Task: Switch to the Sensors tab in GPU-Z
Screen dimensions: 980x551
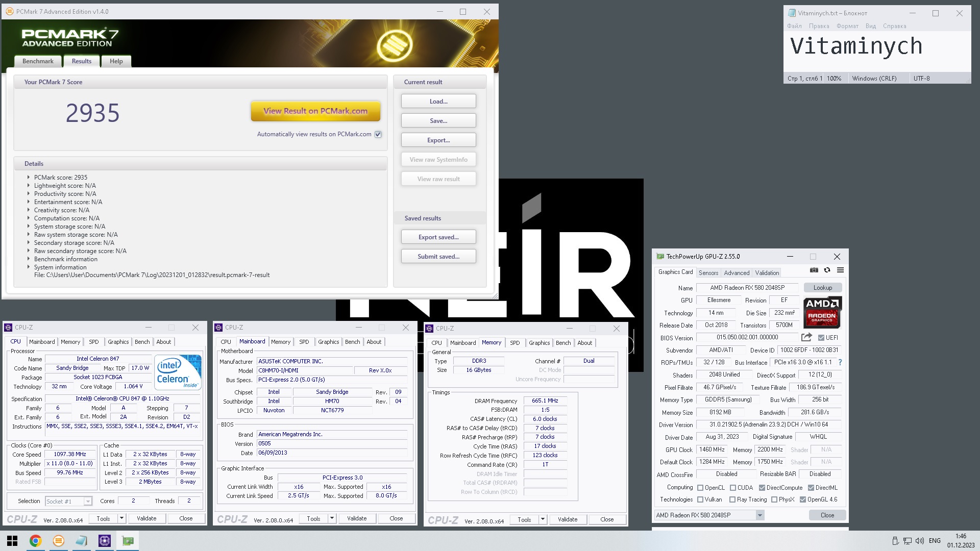Action: tap(708, 273)
